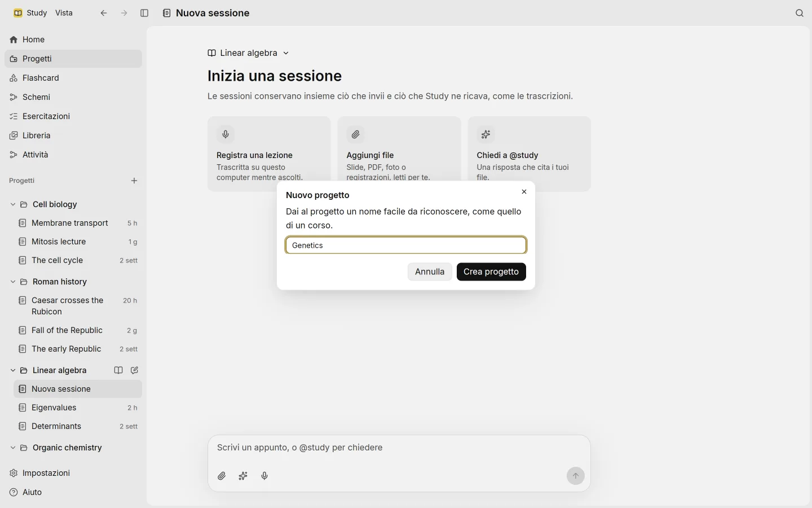Open Determinants session

click(x=78, y=426)
